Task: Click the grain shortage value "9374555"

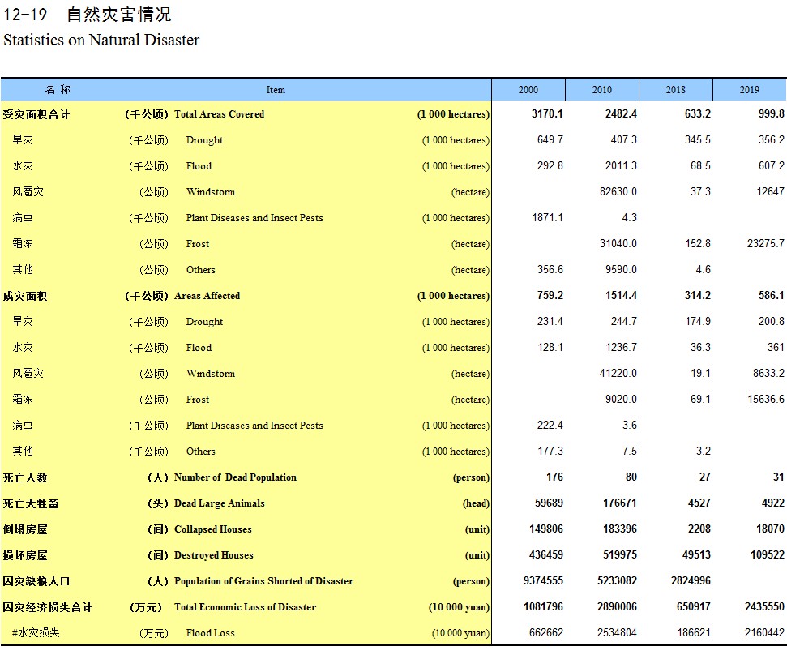Action: tap(544, 581)
